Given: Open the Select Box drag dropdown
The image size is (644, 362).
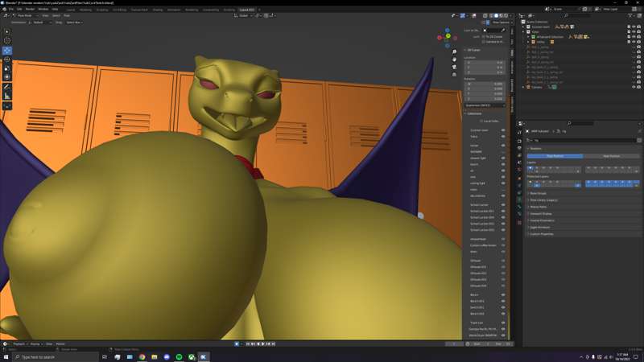Looking at the screenshot, I should pos(74,23).
